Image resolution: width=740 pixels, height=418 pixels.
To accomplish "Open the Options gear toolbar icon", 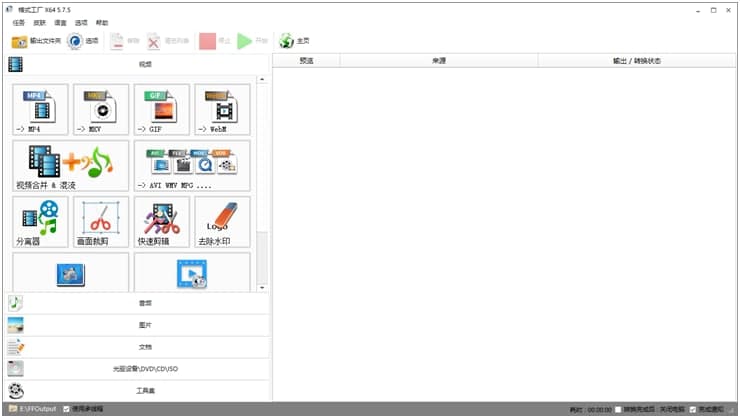I will click(75, 41).
